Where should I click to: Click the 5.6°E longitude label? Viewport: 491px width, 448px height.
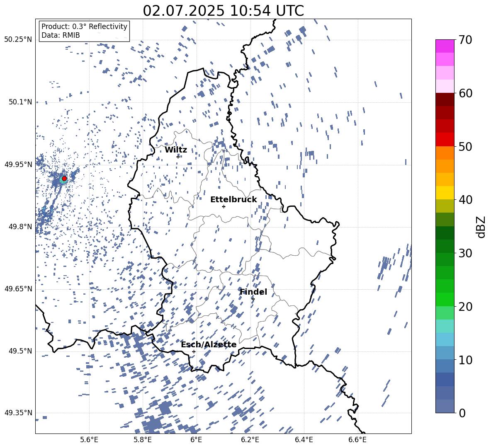pos(89,440)
